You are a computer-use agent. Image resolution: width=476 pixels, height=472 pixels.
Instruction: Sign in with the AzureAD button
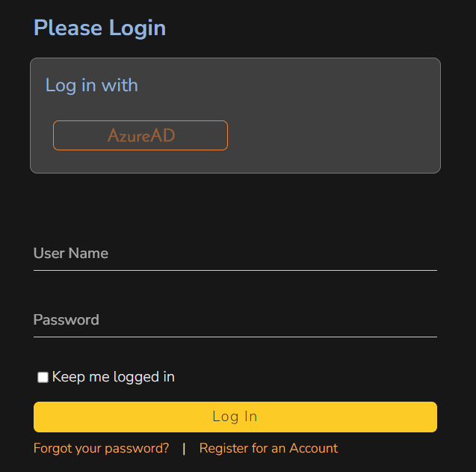pos(140,135)
